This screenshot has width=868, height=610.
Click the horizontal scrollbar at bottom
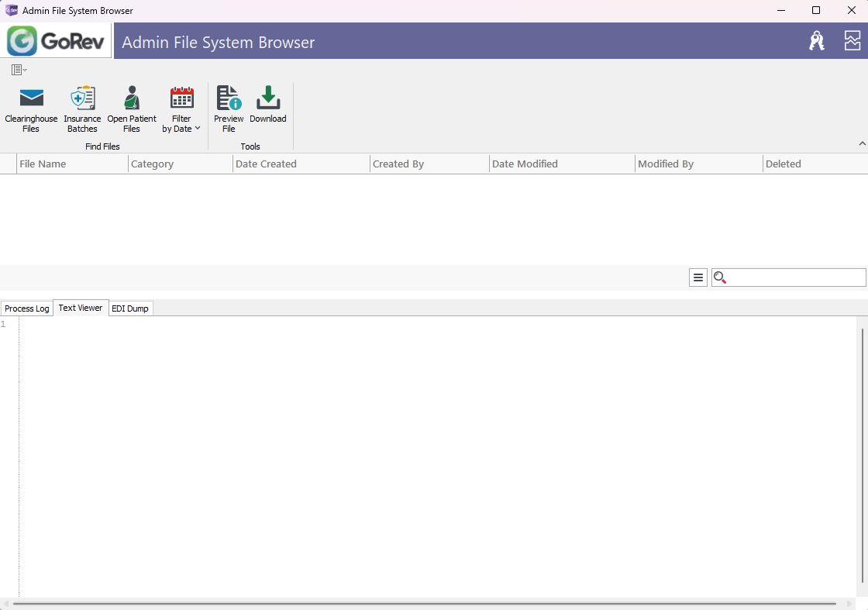pos(424,603)
